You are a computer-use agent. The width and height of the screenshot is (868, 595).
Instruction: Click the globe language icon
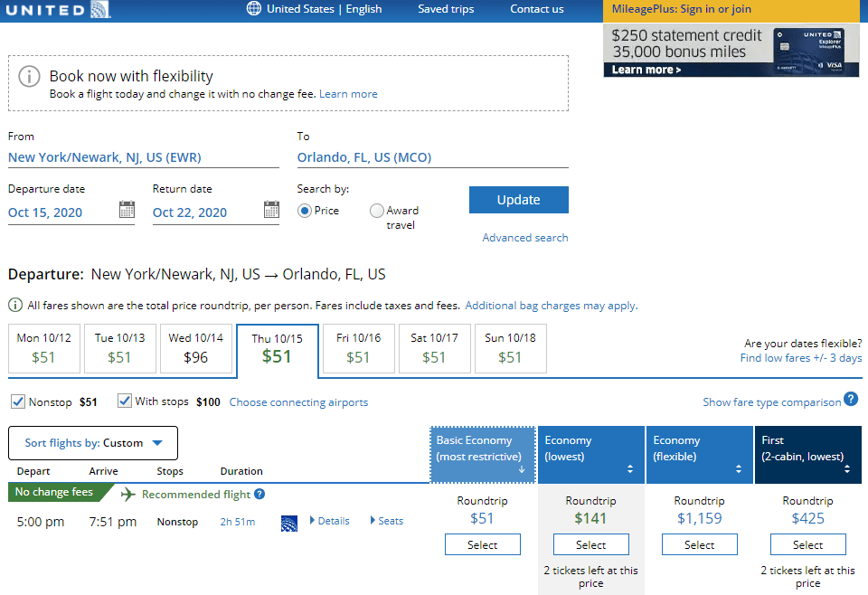pos(253,9)
